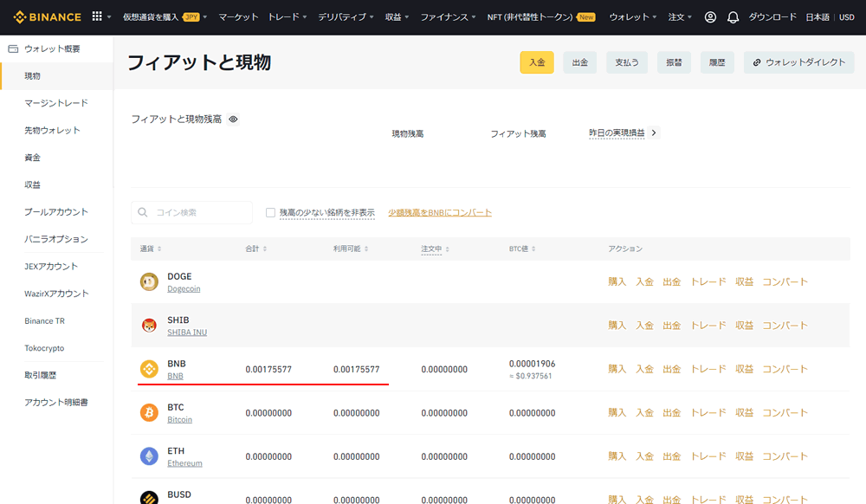Click the 履歴 button

coord(717,62)
